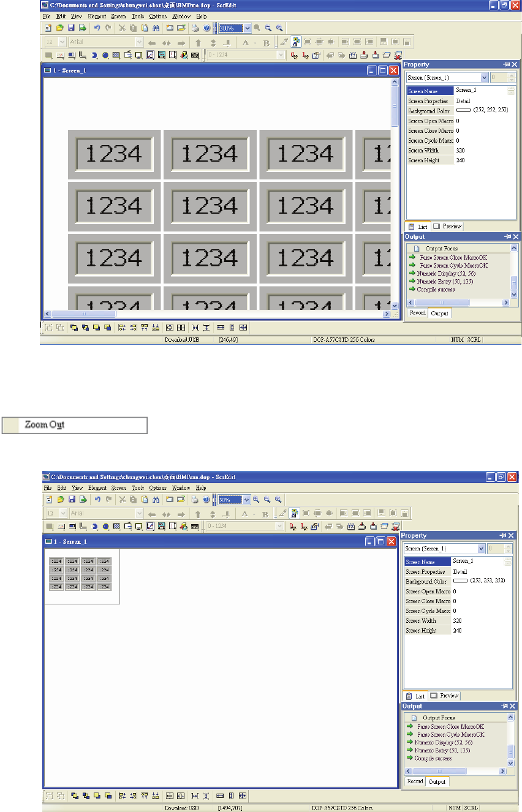Viewport: 522px width, 812px height.
Task: Click Zoom Out magnifier beside the 50% box
Action: coord(267,499)
